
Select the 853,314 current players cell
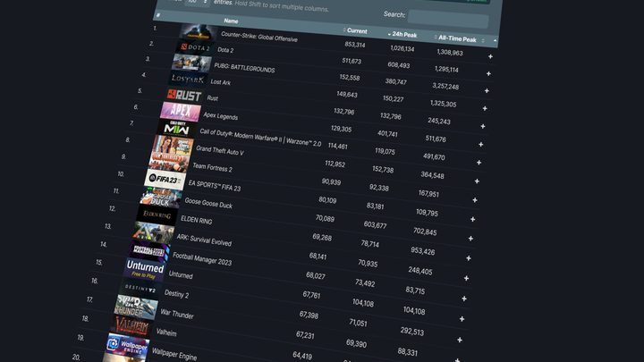tap(355, 45)
